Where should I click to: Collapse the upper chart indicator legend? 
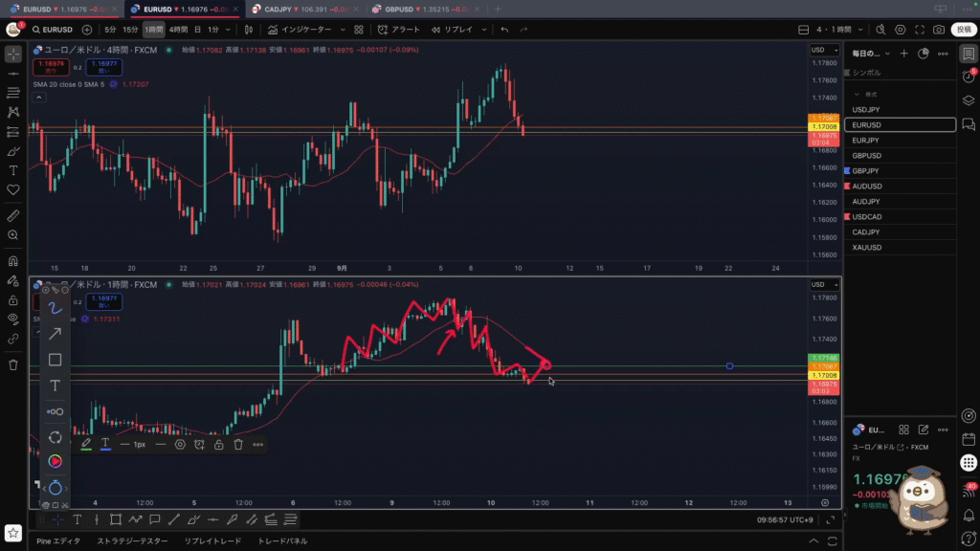tap(38, 98)
